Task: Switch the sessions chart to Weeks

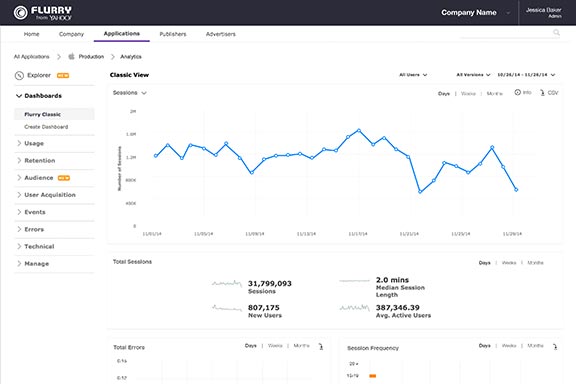Action: (x=468, y=94)
